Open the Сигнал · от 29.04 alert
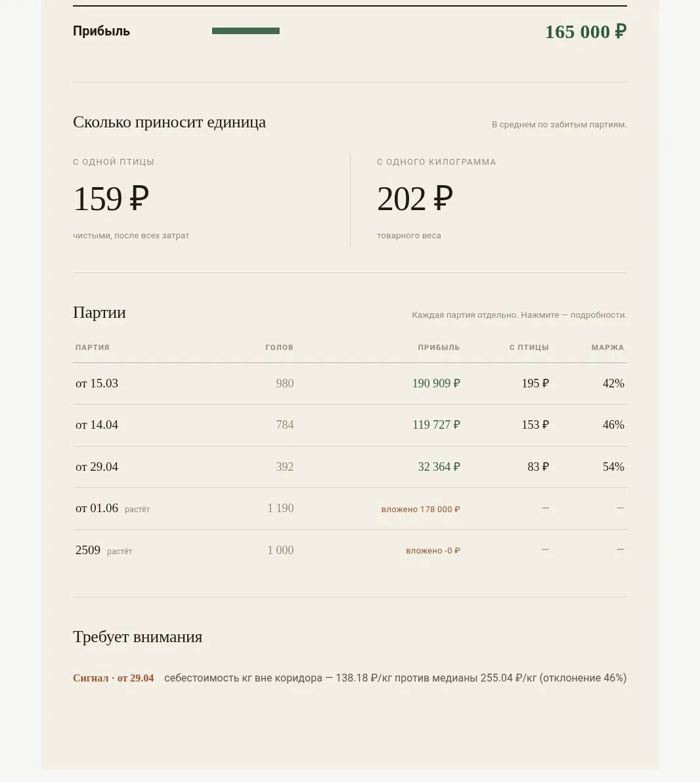 (113, 678)
